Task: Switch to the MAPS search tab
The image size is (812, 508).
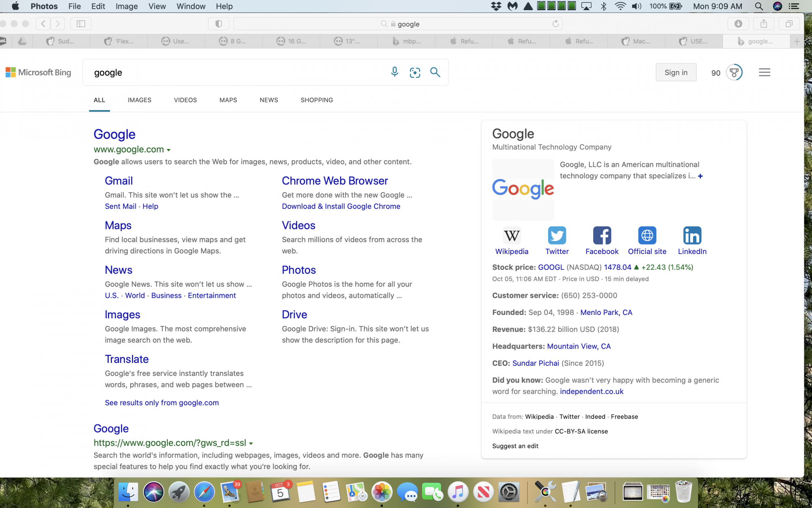Action: (x=228, y=100)
